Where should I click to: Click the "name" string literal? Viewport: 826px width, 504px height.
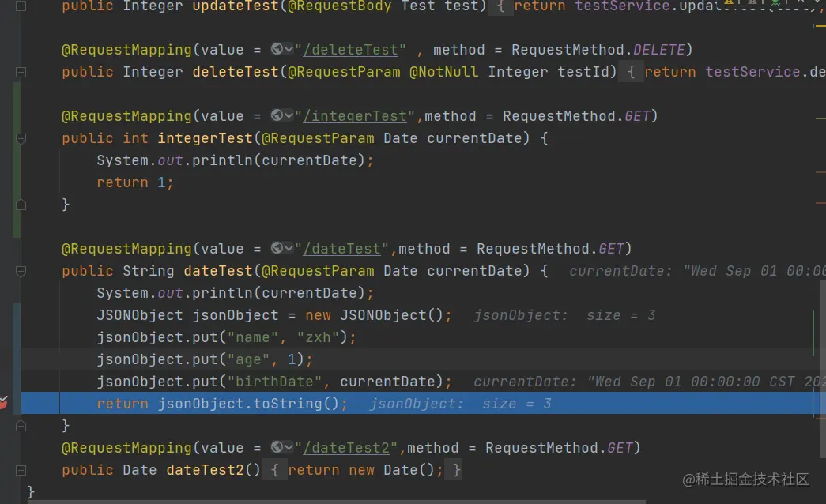[x=253, y=337]
